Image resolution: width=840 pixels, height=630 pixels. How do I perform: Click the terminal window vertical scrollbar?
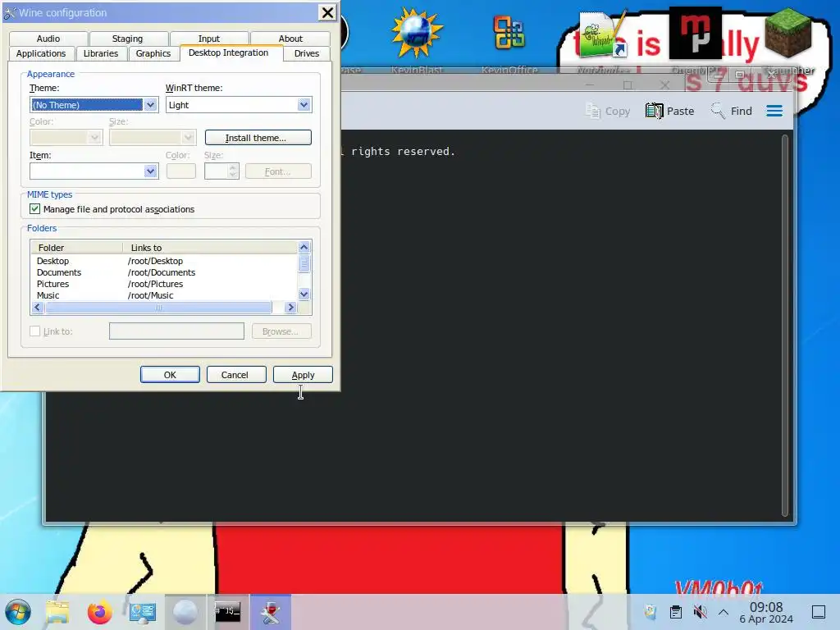click(x=785, y=325)
